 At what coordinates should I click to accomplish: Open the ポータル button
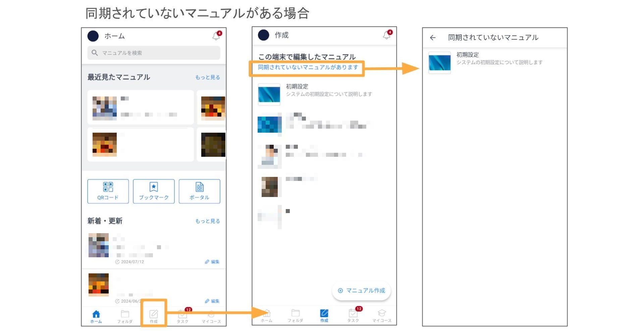pyautogui.click(x=199, y=191)
